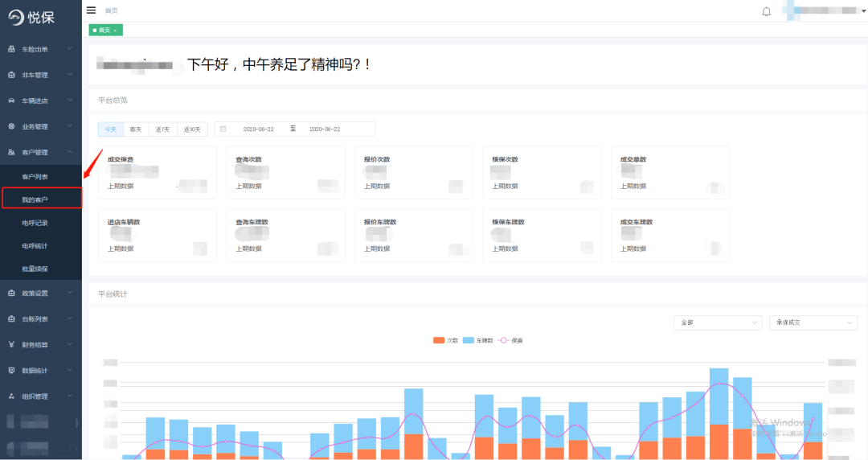This screenshot has width=868, height=460.
Task: Toggle 车牌数 series in chart legend
Action: tap(477, 340)
